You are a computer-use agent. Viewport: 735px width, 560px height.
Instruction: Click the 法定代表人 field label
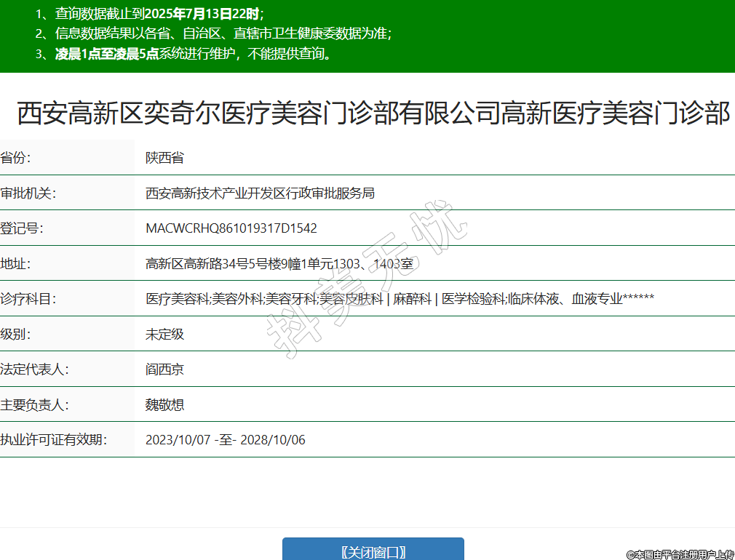[x=34, y=369]
